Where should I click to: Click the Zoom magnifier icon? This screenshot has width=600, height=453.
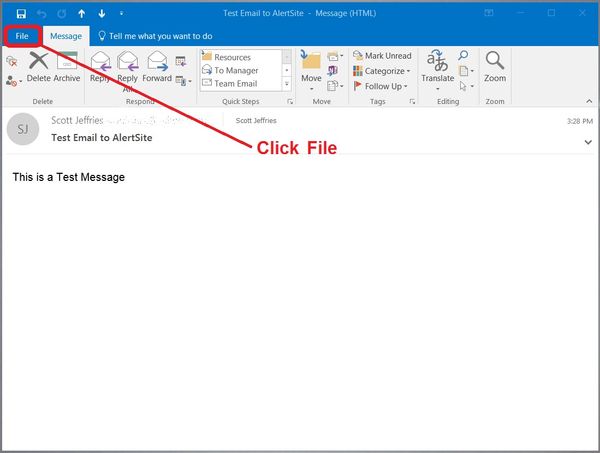click(494, 66)
